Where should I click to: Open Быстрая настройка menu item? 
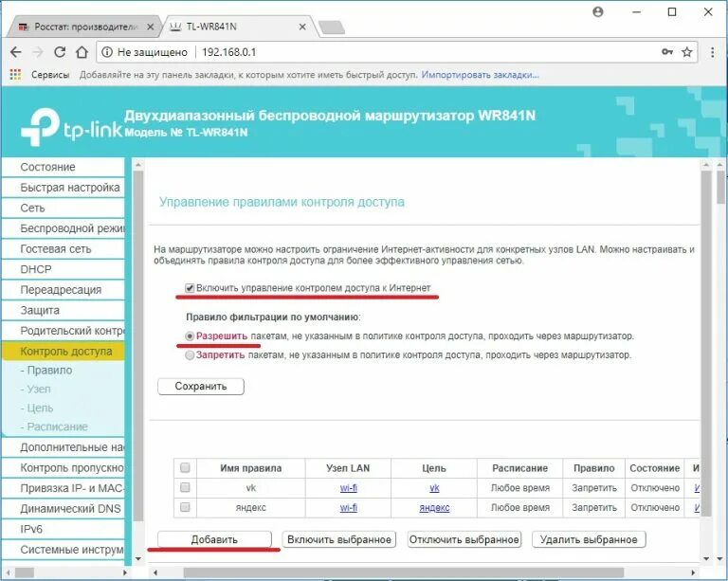click(x=64, y=188)
